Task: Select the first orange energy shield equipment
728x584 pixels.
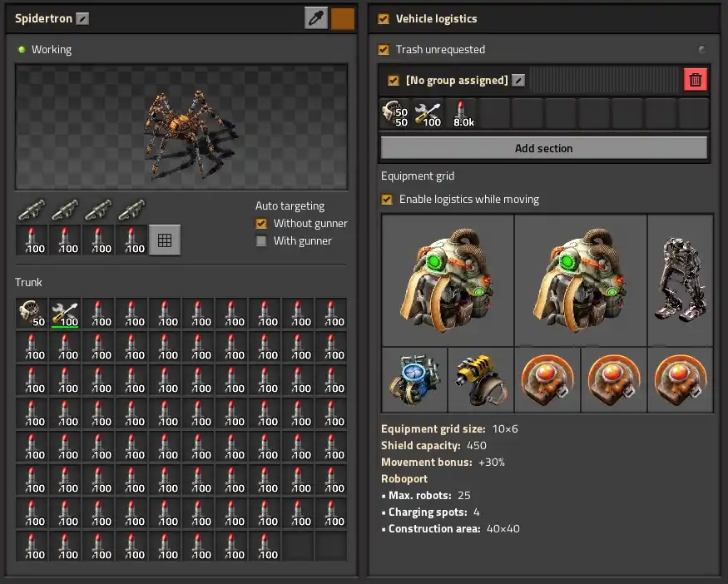Action: [547, 379]
